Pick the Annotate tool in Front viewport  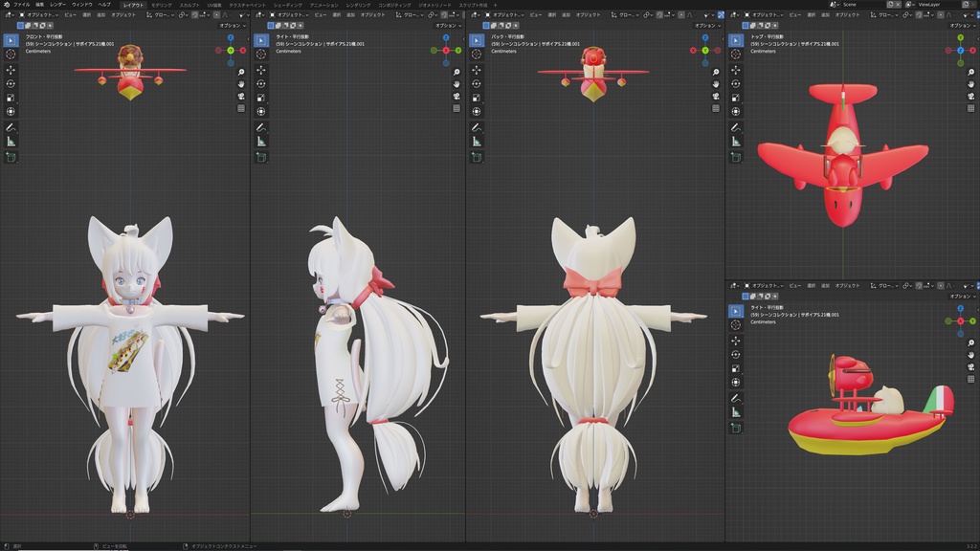coord(11,127)
